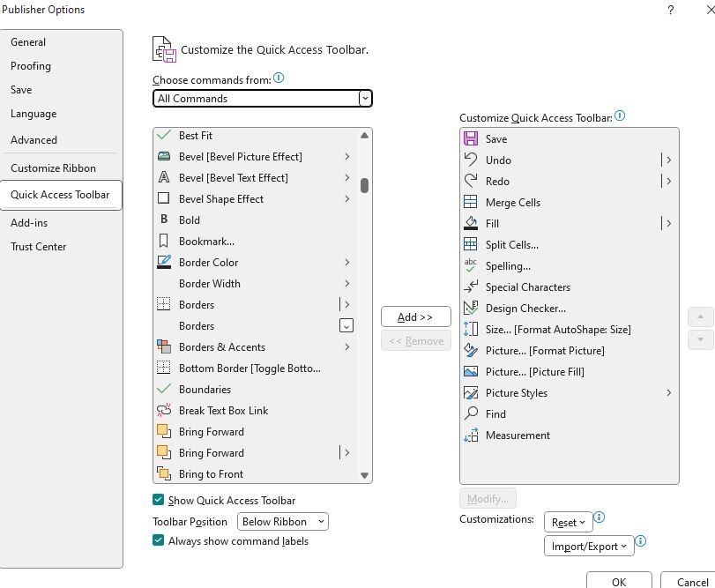Switch to the Language tab

point(61,114)
